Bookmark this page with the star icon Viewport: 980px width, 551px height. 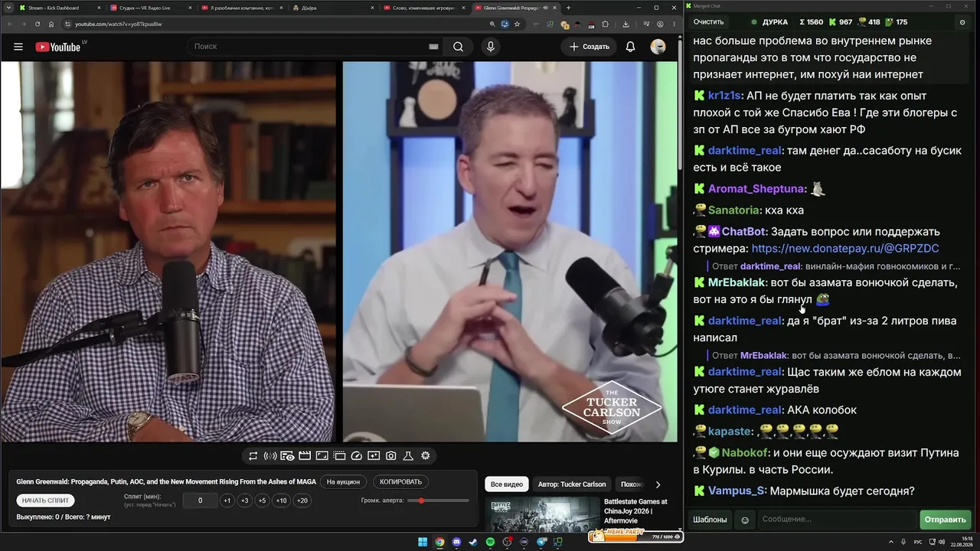518,24
